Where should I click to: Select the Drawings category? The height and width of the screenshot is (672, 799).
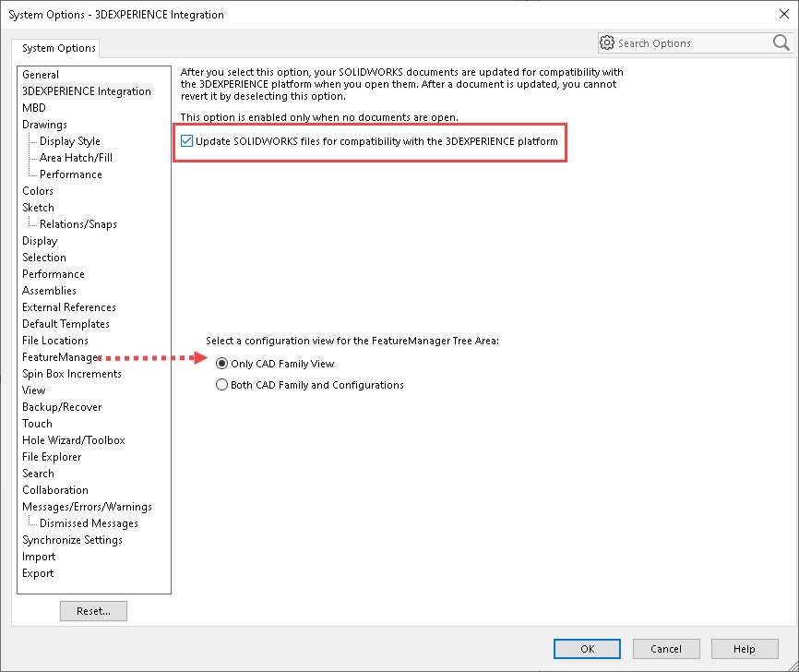pos(45,125)
